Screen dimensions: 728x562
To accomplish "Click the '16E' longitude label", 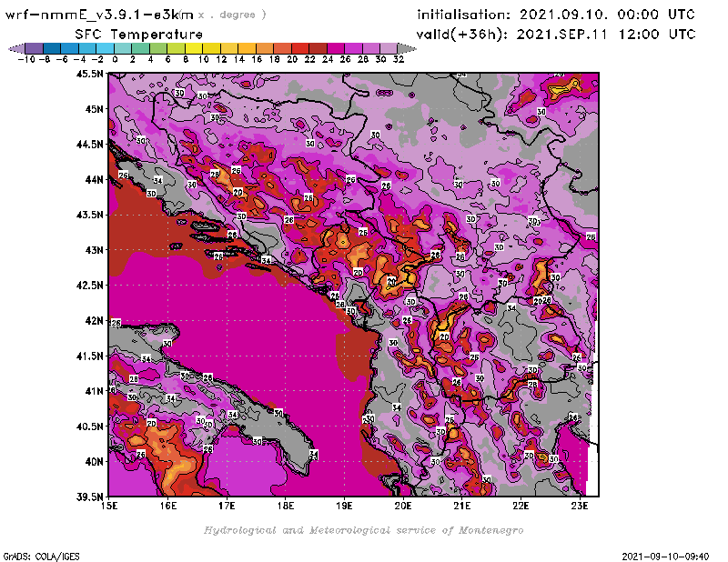I will [x=168, y=506].
